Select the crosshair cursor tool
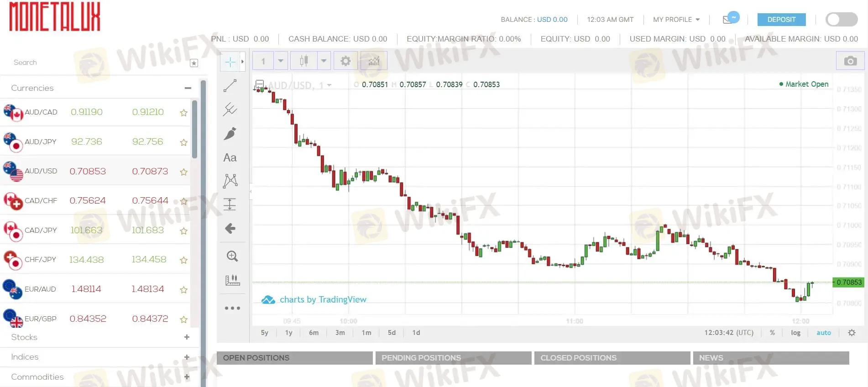This screenshot has height=387, width=868. click(230, 62)
